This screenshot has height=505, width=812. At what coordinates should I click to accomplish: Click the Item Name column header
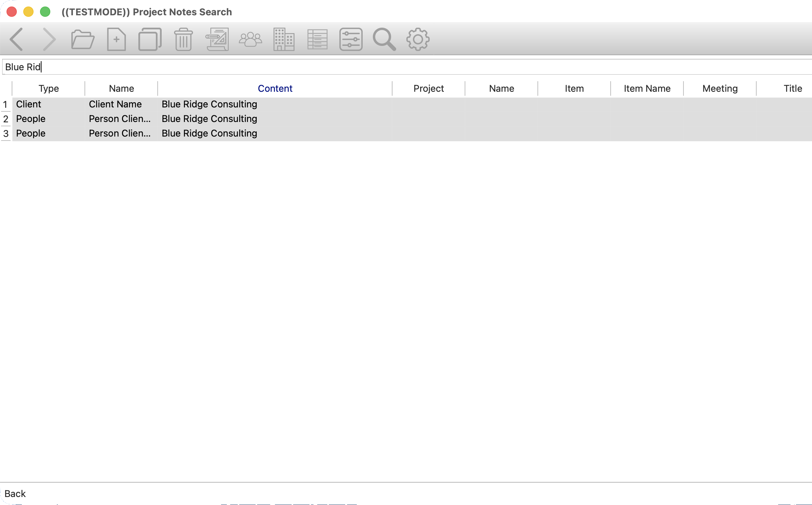pyautogui.click(x=647, y=88)
